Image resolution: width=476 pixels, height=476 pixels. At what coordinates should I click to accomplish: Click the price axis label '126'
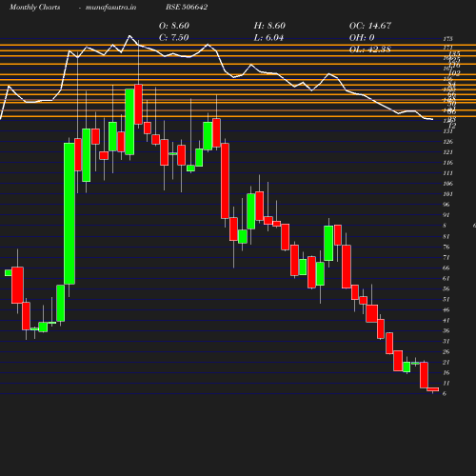[x=447, y=142]
